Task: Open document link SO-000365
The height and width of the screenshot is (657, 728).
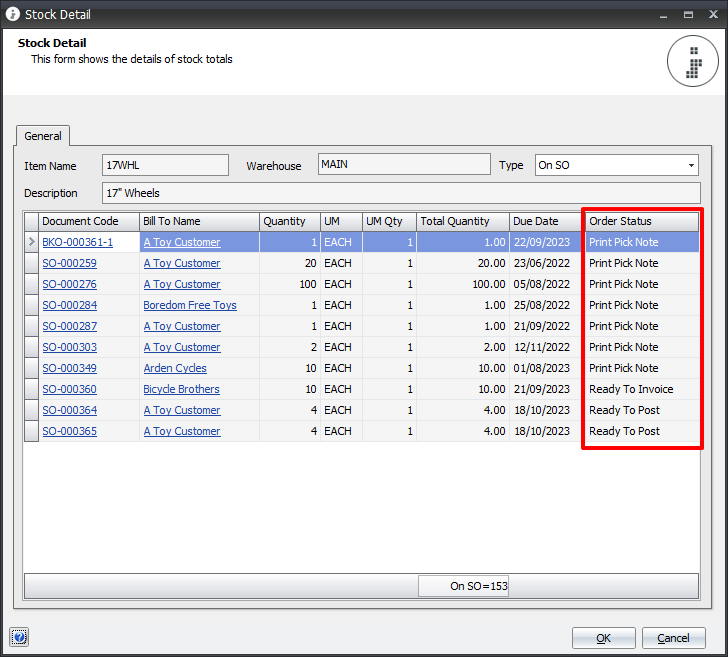Action: click(x=69, y=431)
